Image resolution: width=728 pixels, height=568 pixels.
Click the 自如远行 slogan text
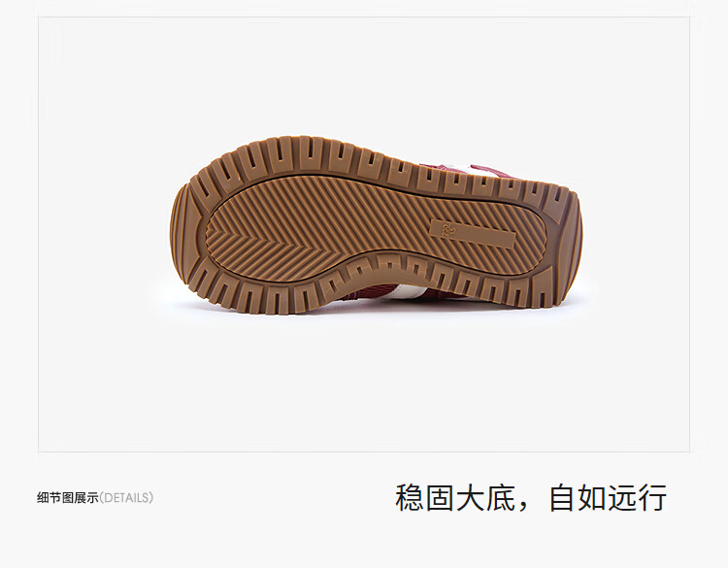tap(609, 498)
